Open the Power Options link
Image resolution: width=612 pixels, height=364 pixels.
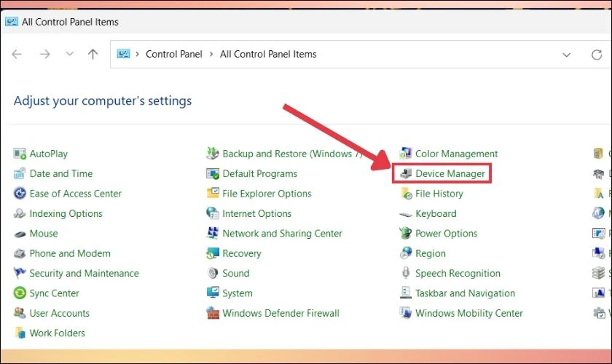coord(446,233)
